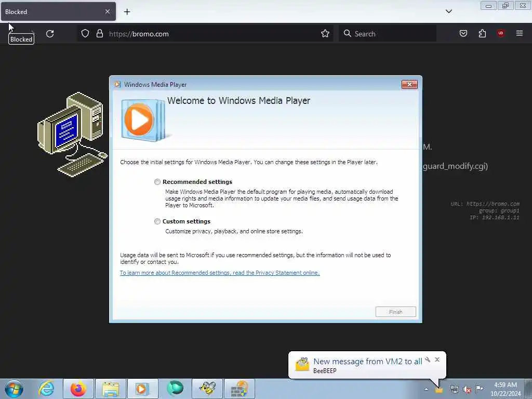Click the retro computer image on page
This screenshot has height=399, width=532.
click(72, 135)
